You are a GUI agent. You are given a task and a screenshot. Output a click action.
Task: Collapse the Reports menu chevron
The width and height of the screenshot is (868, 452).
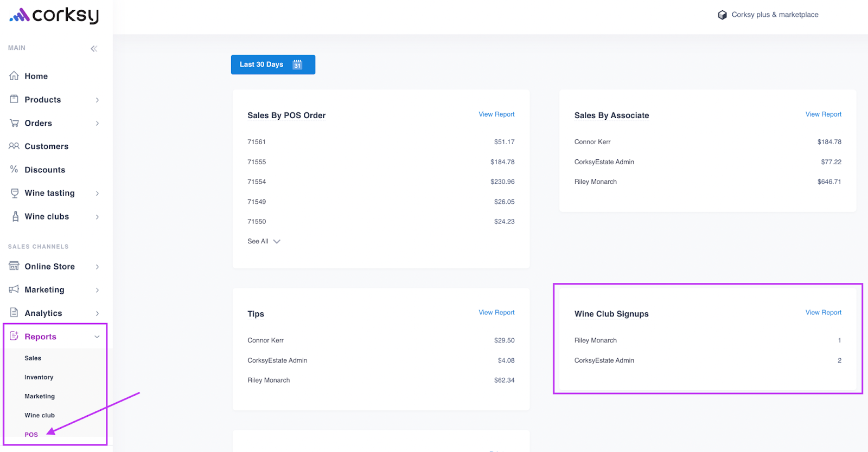[x=97, y=337]
